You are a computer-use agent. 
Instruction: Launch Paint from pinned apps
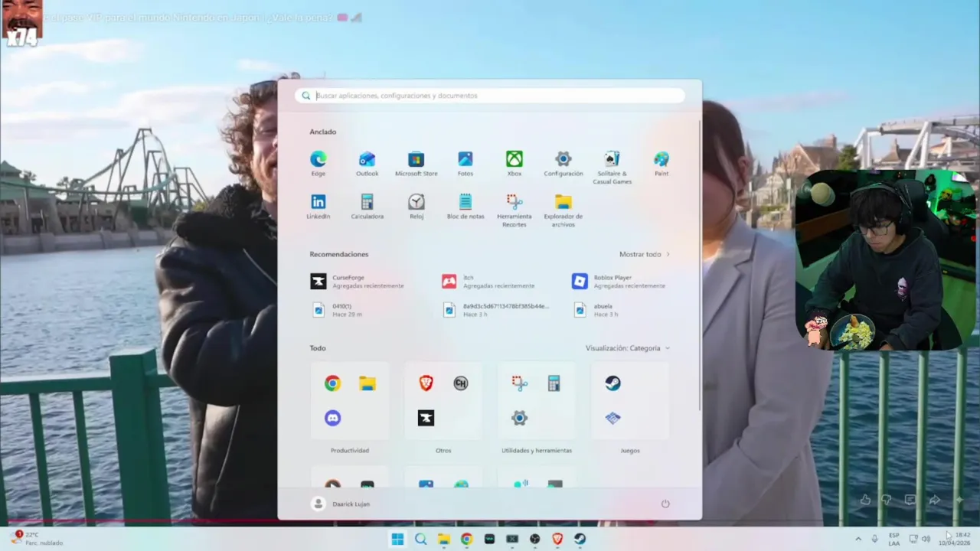point(661,164)
